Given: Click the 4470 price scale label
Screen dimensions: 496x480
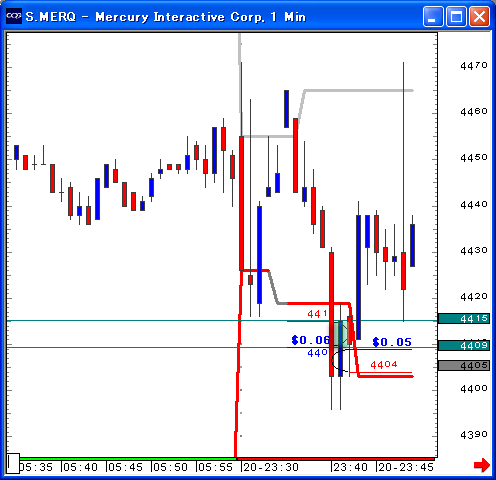Looking at the screenshot, I should [474, 65].
